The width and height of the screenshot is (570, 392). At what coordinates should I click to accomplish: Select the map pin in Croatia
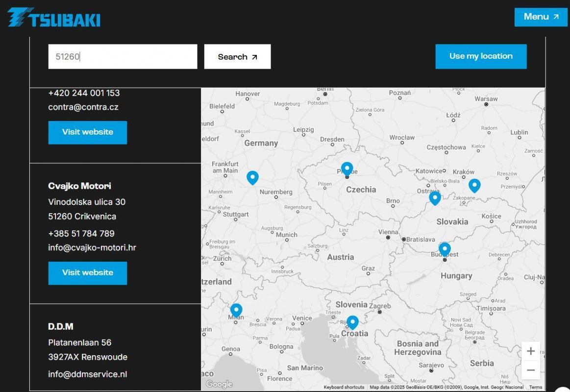pyautogui.click(x=352, y=322)
